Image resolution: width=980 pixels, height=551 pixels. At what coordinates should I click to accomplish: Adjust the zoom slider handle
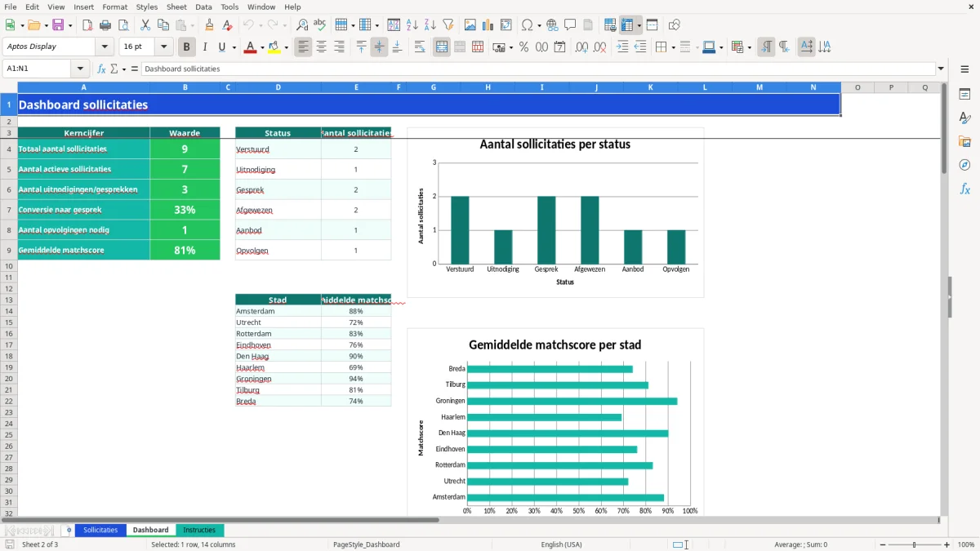(914, 544)
